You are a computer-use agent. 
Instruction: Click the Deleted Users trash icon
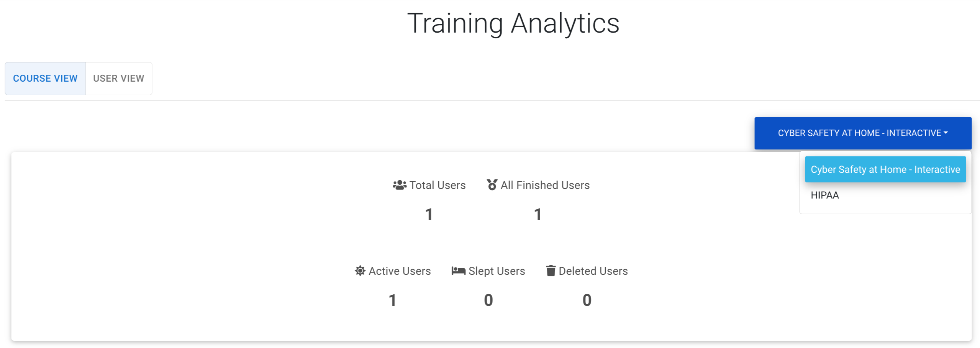click(x=551, y=271)
